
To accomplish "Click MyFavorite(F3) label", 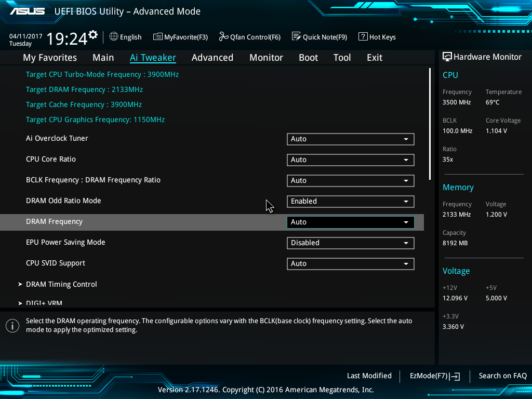I will coord(186,37).
